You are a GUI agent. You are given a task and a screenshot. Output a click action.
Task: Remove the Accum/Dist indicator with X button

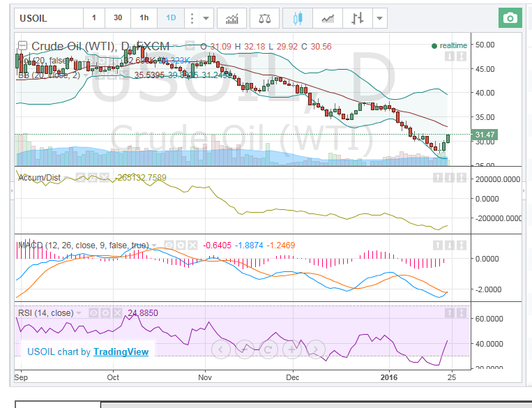click(105, 178)
